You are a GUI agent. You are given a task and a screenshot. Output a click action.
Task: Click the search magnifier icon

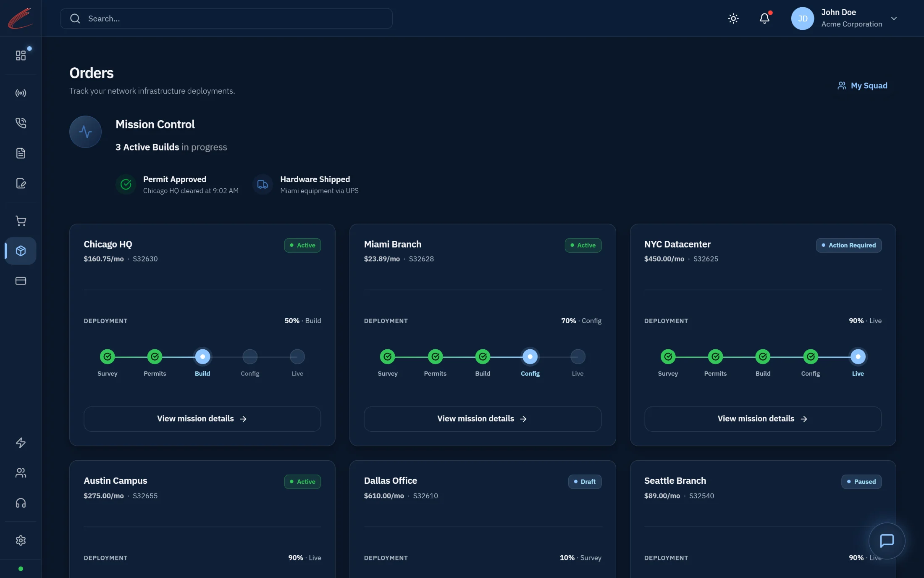click(75, 18)
